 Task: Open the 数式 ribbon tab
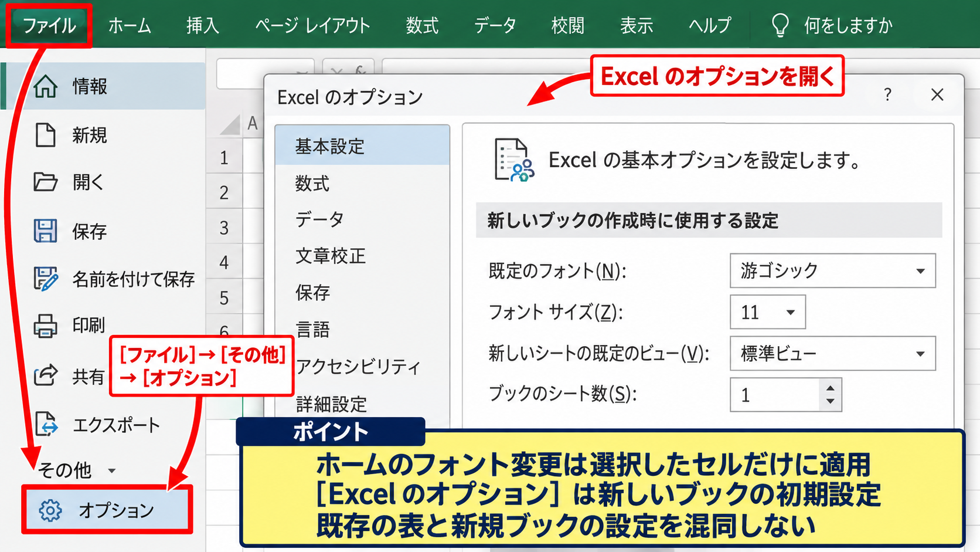point(422,25)
